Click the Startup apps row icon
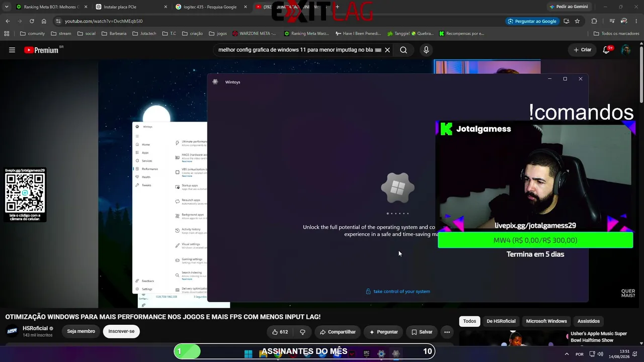The width and height of the screenshot is (644, 362). (x=177, y=187)
